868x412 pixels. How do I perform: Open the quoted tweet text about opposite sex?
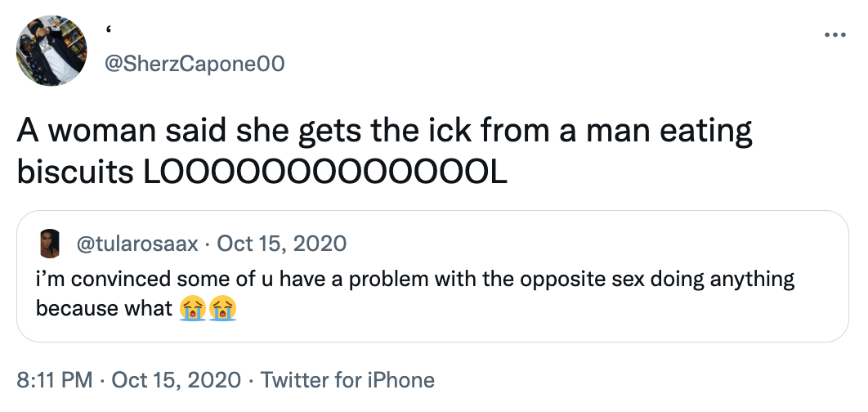tap(415, 279)
